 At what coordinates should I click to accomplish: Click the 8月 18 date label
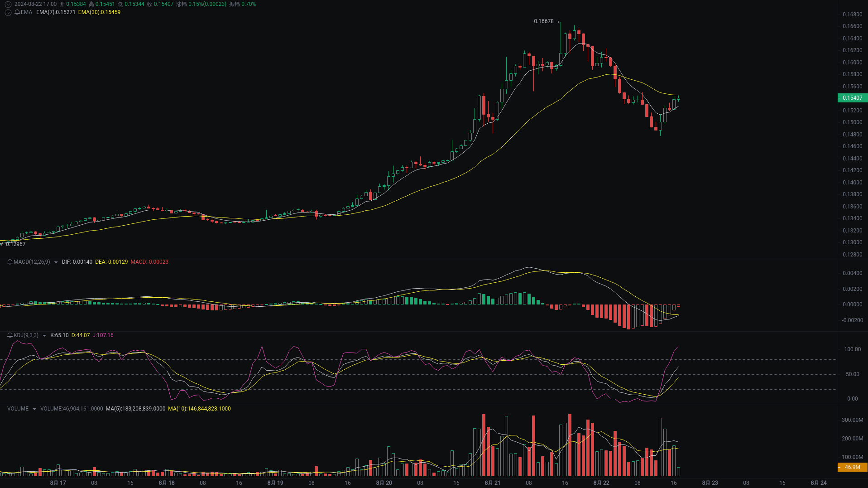coord(167,483)
